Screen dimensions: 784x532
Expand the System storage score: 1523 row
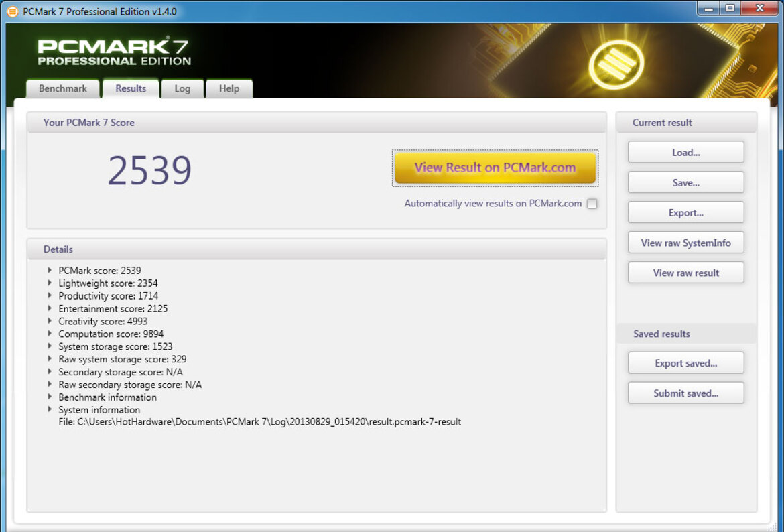tap(50, 346)
